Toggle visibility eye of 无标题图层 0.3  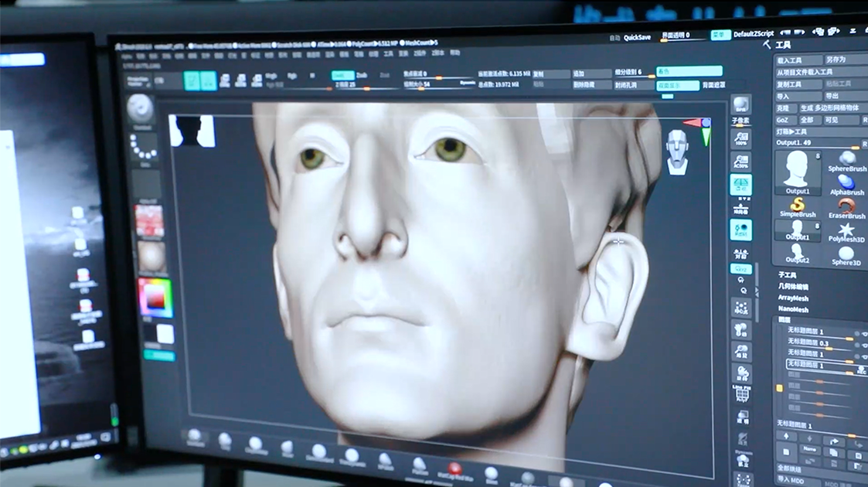click(x=864, y=345)
